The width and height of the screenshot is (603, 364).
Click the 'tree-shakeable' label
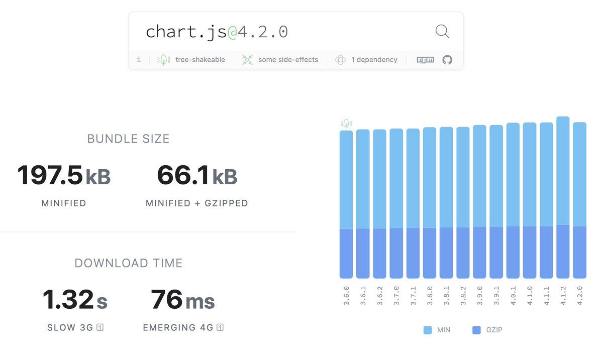(200, 60)
